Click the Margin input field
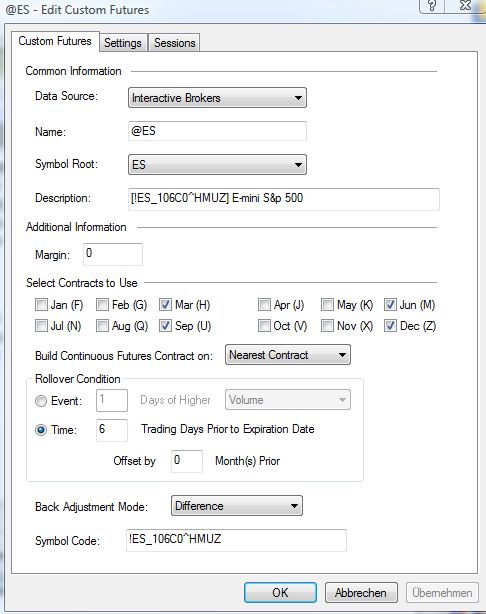 (113, 254)
